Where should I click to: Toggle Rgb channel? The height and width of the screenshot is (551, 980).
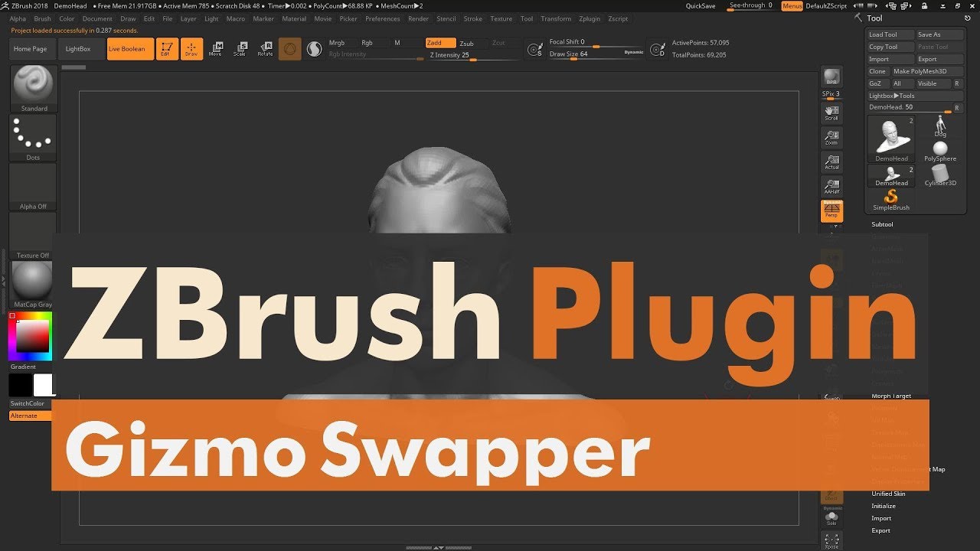367,43
